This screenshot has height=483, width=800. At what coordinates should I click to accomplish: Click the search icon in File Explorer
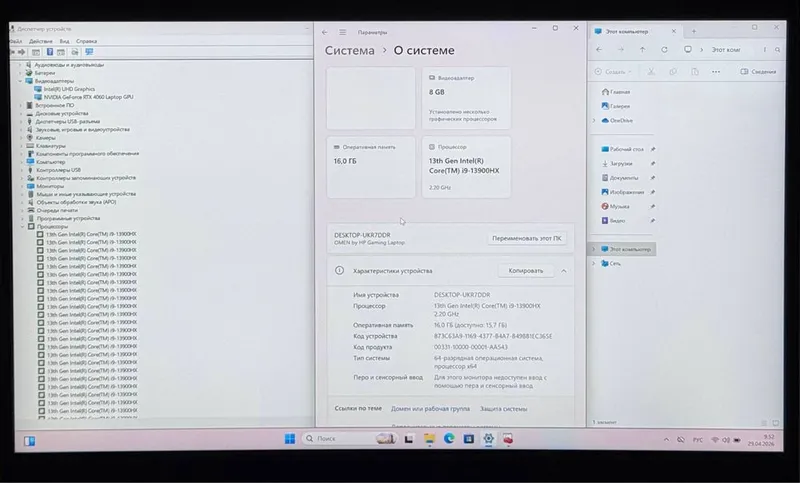pyautogui.click(x=778, y=49)
